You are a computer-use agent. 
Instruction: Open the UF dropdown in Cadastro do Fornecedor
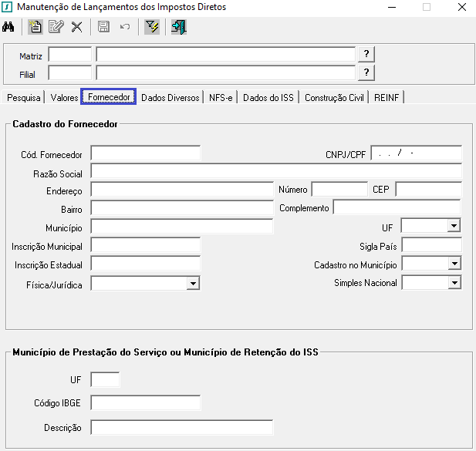(454, 225)
